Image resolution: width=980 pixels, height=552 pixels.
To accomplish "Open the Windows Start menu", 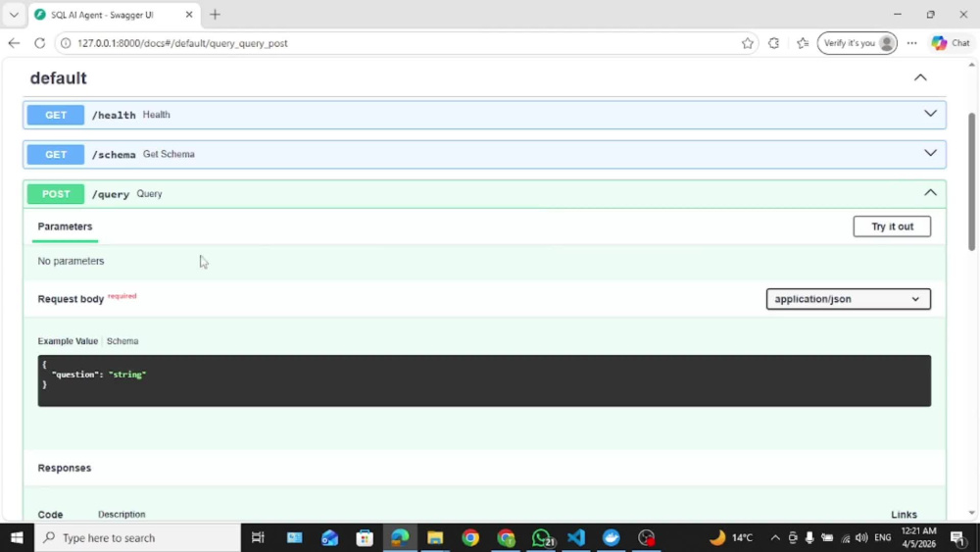I will point(17,537).
